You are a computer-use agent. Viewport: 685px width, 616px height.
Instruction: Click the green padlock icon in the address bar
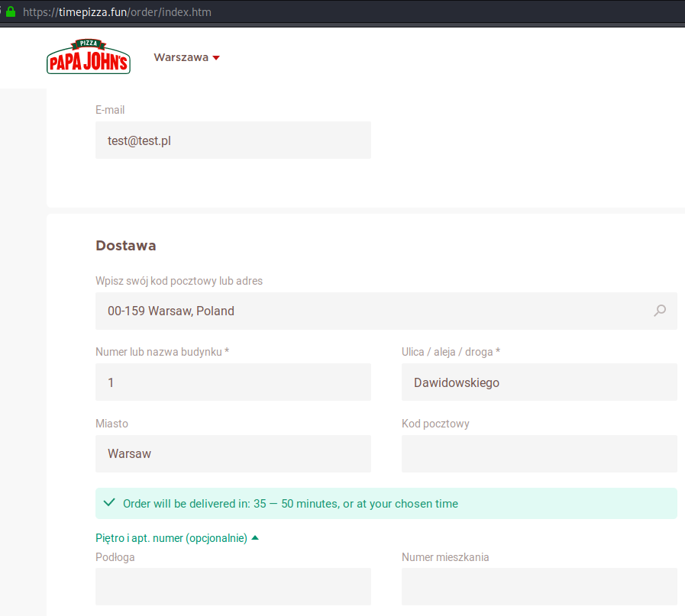11,12
